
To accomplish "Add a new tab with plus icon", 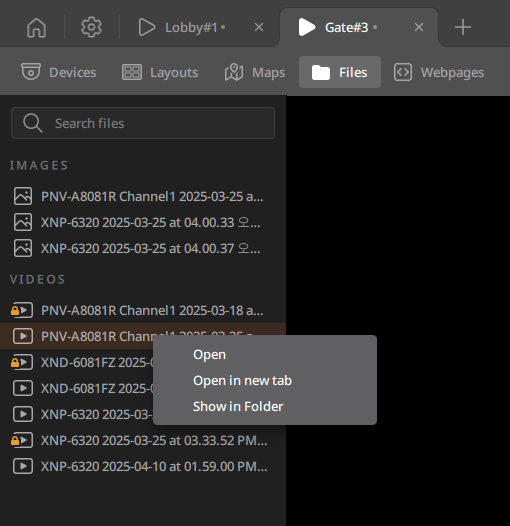I will tap(463, 27).
